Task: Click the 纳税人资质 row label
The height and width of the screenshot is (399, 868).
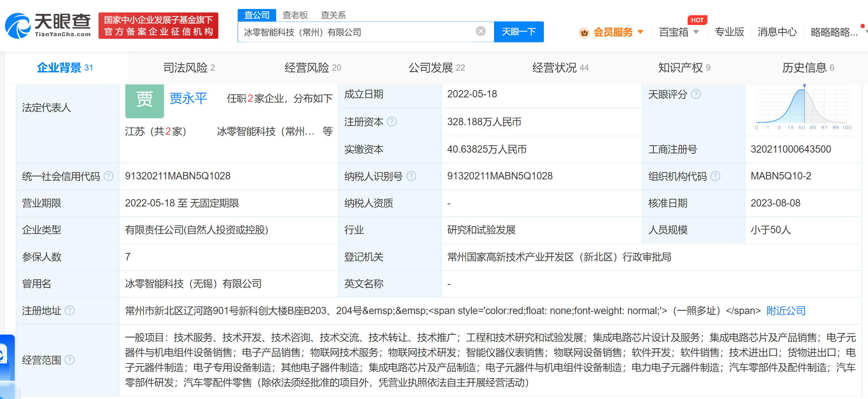Action: point(369,203)
